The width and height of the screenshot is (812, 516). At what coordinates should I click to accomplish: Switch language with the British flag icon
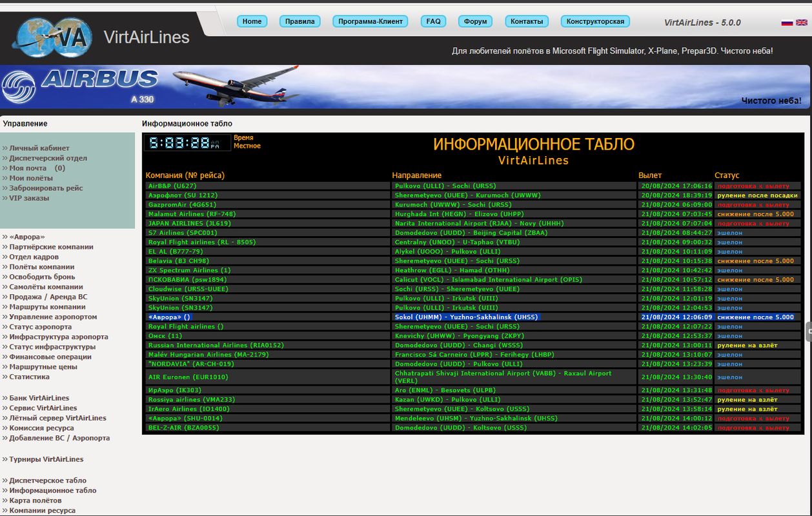(802, 23)
